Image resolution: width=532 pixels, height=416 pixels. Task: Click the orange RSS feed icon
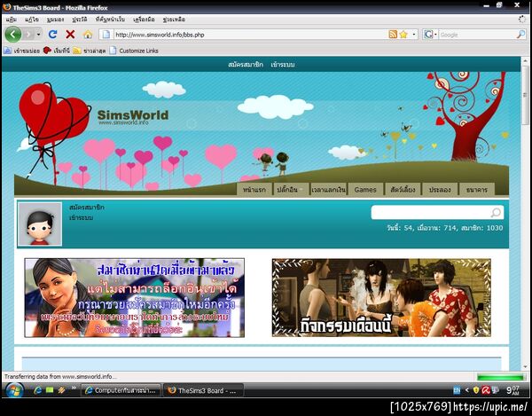click(393, 35)
